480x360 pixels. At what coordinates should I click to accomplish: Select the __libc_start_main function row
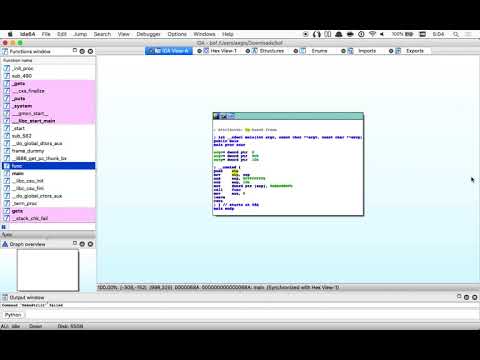point(49,121)
